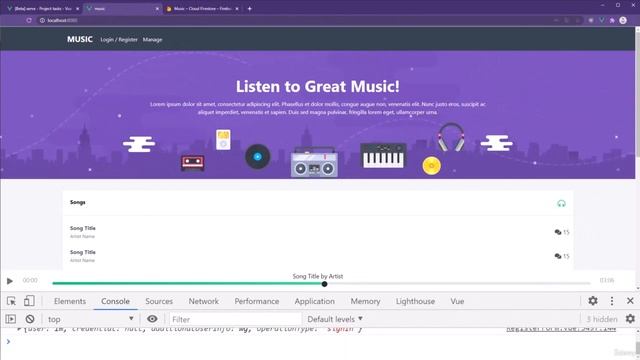Click the comments icon on the first Song Title row
640x360 pixels.
click(x=558, y=232)
